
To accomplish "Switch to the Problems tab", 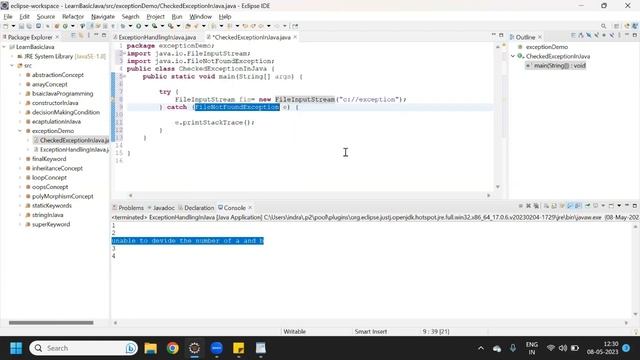I will click(128, 208).
